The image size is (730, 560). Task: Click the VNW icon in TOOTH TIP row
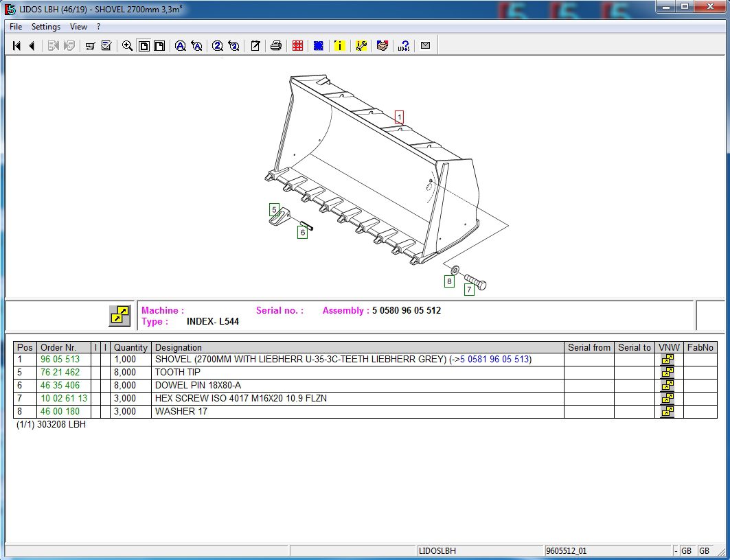pos(667,373)
